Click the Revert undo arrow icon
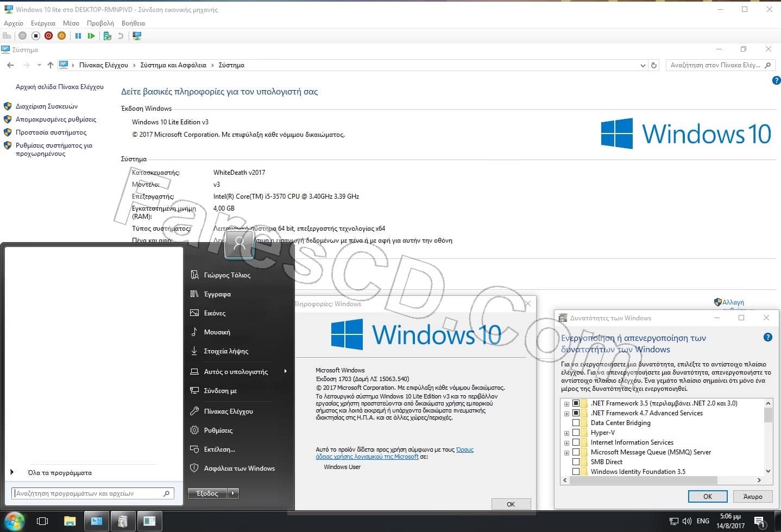 121,36
